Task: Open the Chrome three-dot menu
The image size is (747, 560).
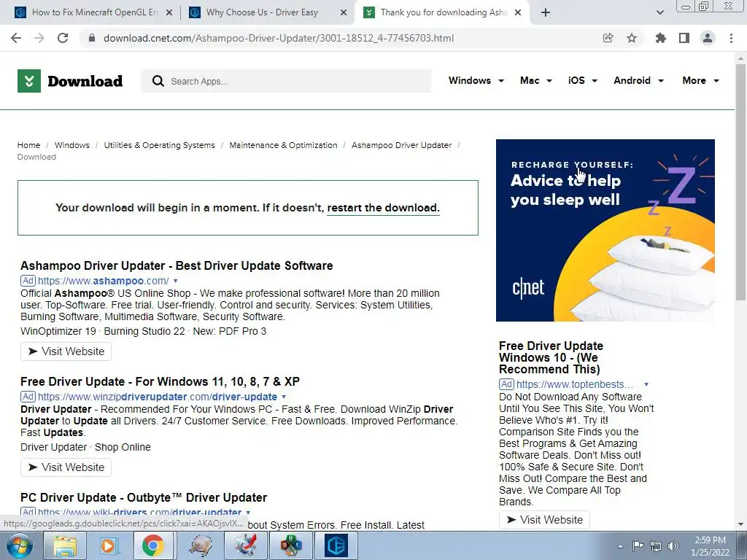Action: (x=731, y=38)
